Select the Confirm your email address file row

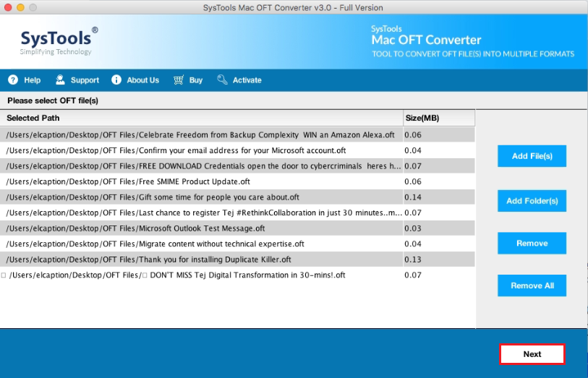coord(237,150)
